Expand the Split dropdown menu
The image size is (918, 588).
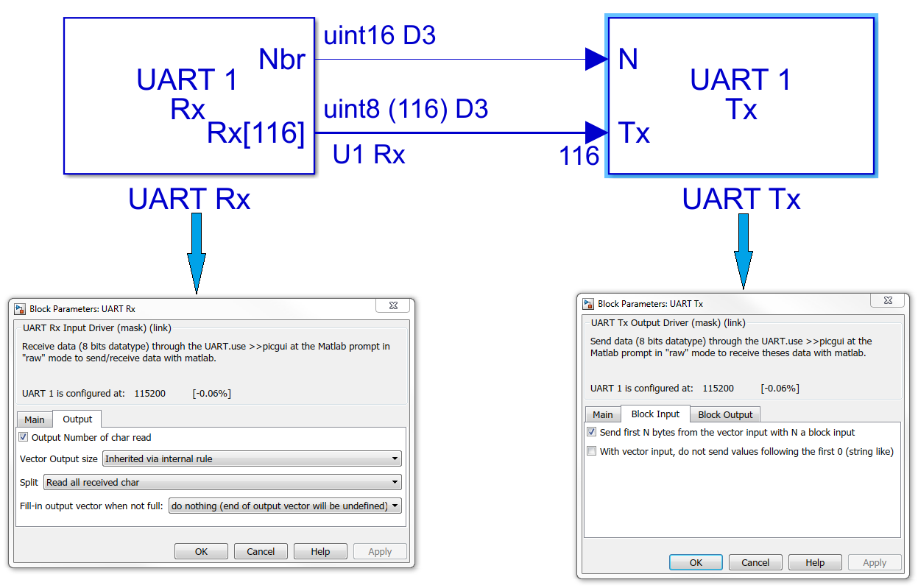396,482
